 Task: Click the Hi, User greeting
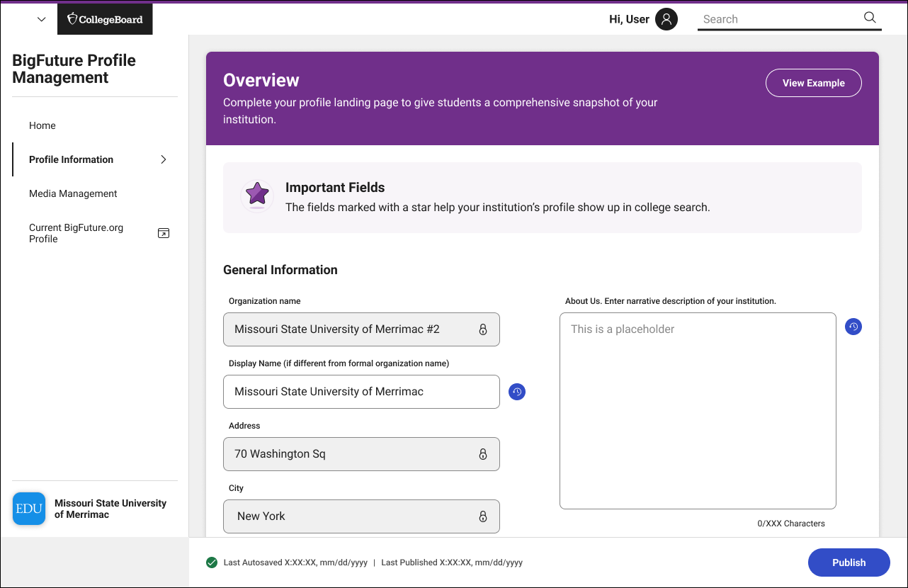point(629,19)
